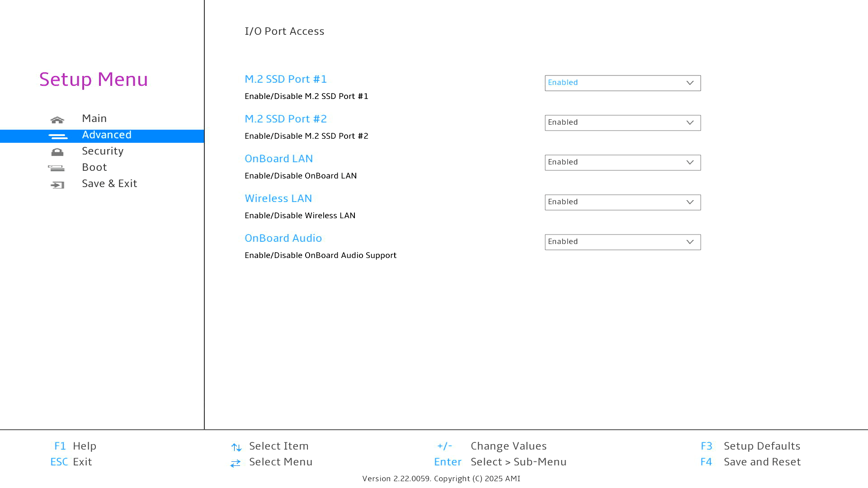Image resolution: width=868 pixels, height=488 pixels.
Task: Expand the Wireless LAN dropdown chevron
Action: [689, 202]
